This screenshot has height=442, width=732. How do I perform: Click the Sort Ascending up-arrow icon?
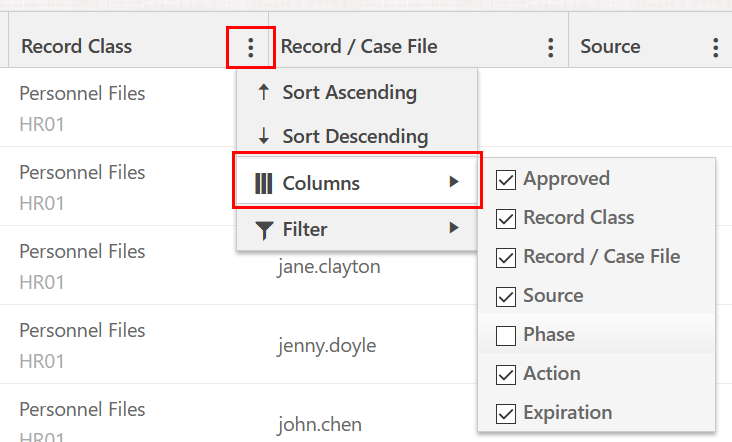(263, 93)
